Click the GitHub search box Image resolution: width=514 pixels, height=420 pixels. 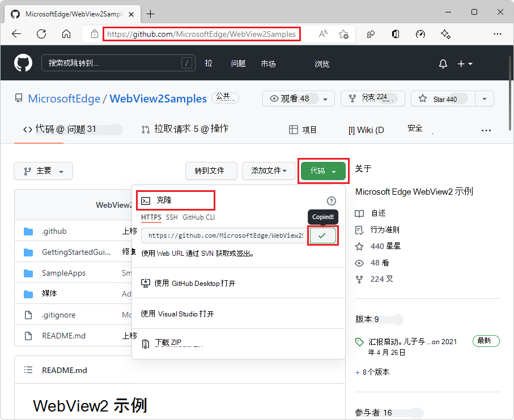[118, 63]
